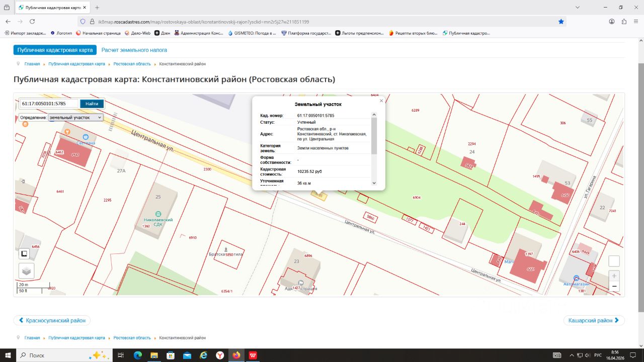644x362 pixels.
Task: Open the Логотип bookmark
Action: (61, 33)
